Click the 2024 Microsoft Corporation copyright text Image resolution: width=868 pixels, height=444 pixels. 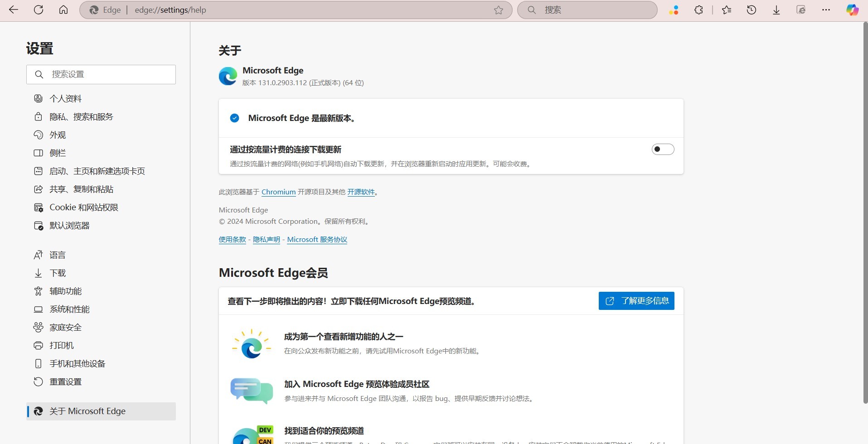[x=295, y=221]
